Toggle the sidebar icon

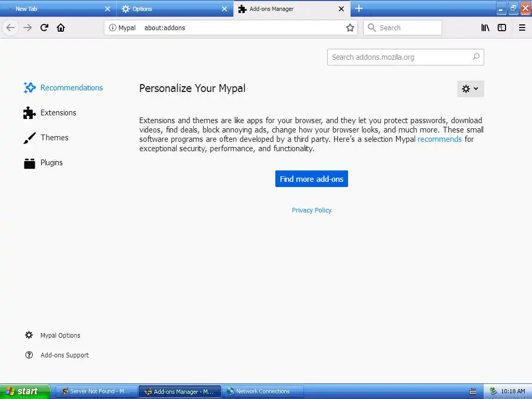click(x=502, y=28)
